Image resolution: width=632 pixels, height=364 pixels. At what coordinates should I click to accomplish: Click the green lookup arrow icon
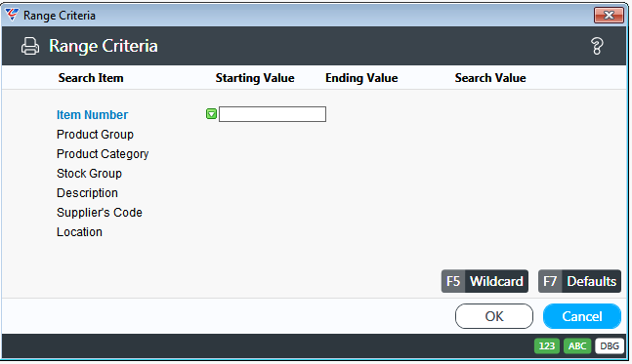point(211,114)
